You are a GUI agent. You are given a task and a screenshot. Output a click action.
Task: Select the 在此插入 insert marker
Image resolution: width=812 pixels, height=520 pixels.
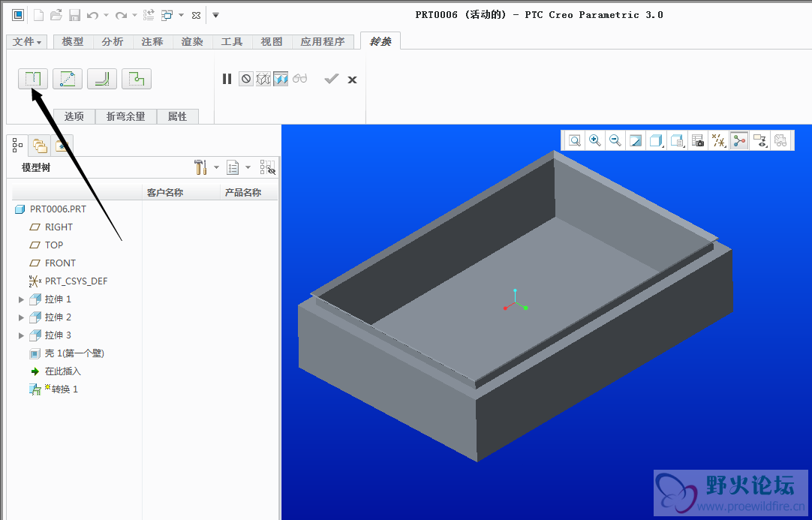coord(56,371)
